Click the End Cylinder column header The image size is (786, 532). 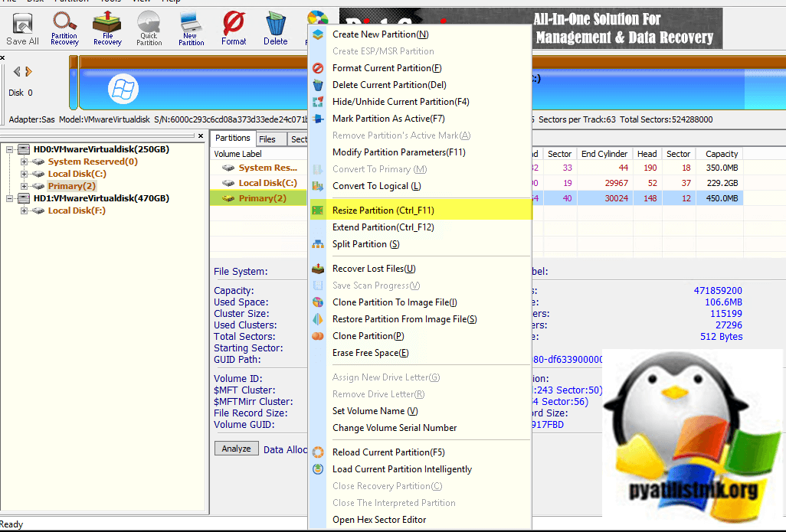(x=604, y=154)
